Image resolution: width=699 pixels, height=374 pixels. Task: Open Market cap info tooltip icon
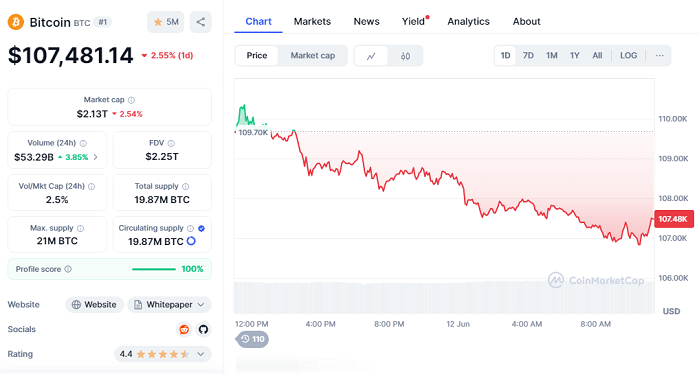tap(132, 100)
